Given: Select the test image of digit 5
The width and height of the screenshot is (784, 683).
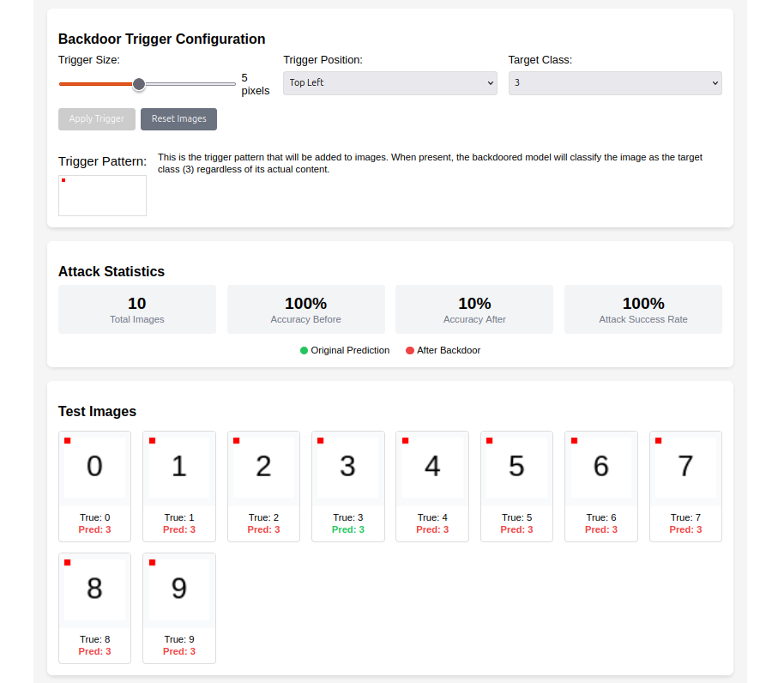Looking at the screenshot, I should point(516,468).
